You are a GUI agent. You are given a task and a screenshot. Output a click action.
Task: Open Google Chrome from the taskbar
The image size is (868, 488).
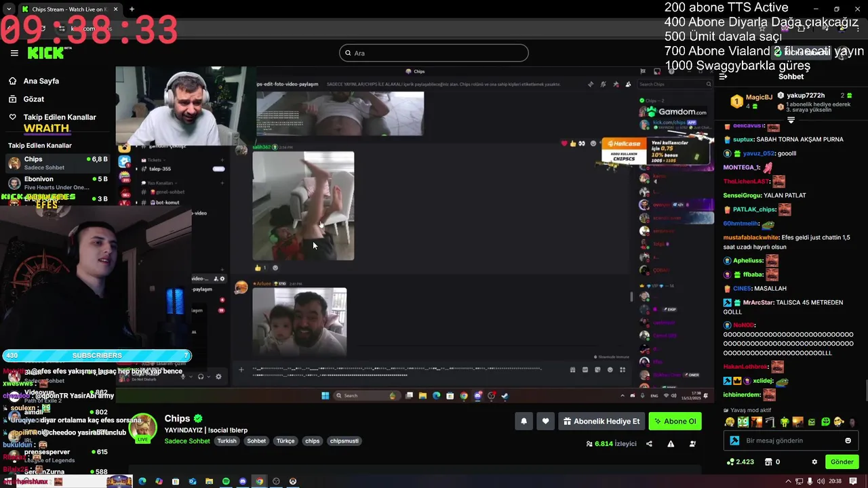coord(259,481)
